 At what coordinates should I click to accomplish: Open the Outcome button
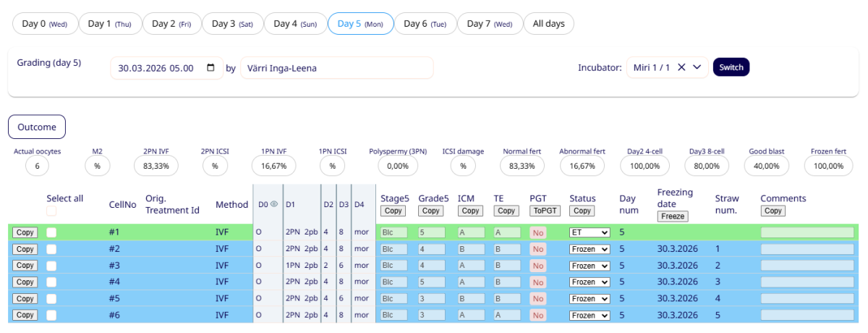(x=37, y=127)
